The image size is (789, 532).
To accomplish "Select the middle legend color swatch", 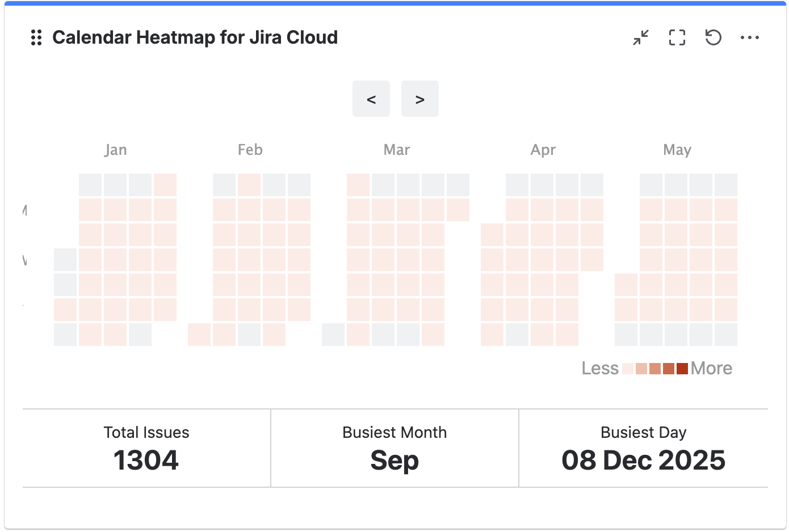I will (655, 369).
